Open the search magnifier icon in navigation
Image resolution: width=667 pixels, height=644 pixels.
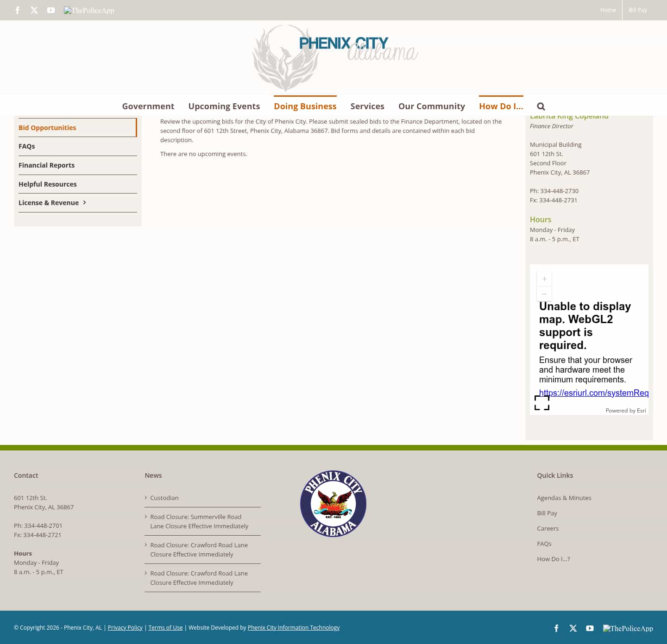541,106
